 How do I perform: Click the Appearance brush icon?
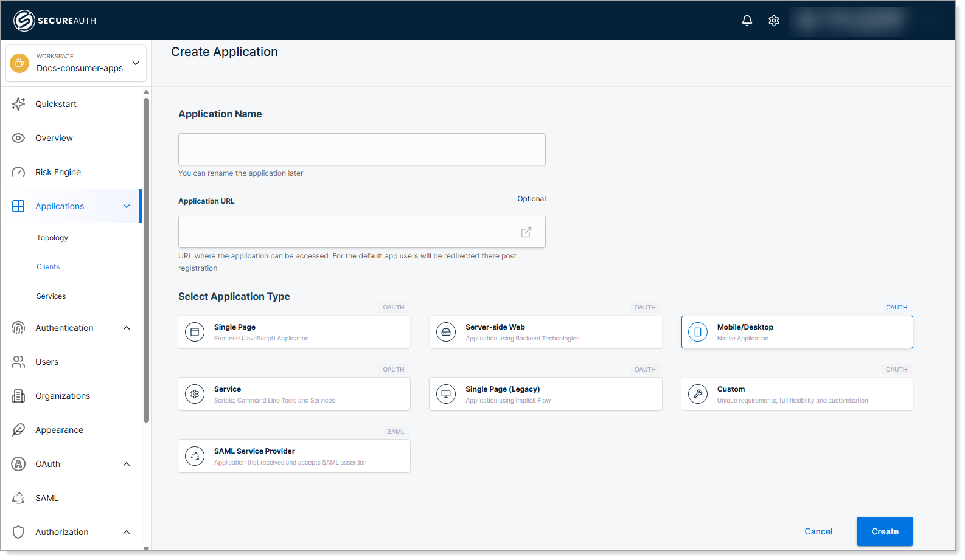tap(18, 430)
